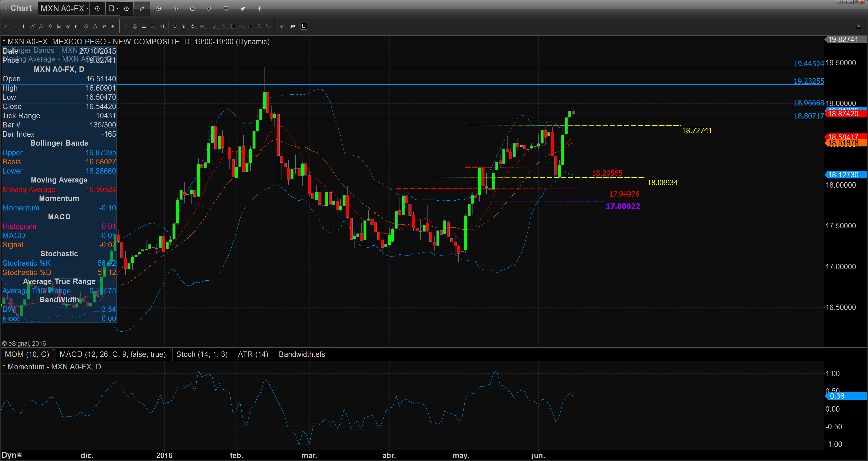Select the ellipse drawing tool
Viewport: 868px width, 461px height.
pyautogui.click(x=68, y=26)
